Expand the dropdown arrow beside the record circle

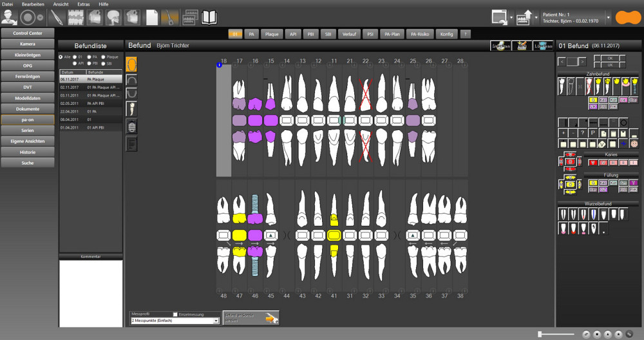point(41,17)
